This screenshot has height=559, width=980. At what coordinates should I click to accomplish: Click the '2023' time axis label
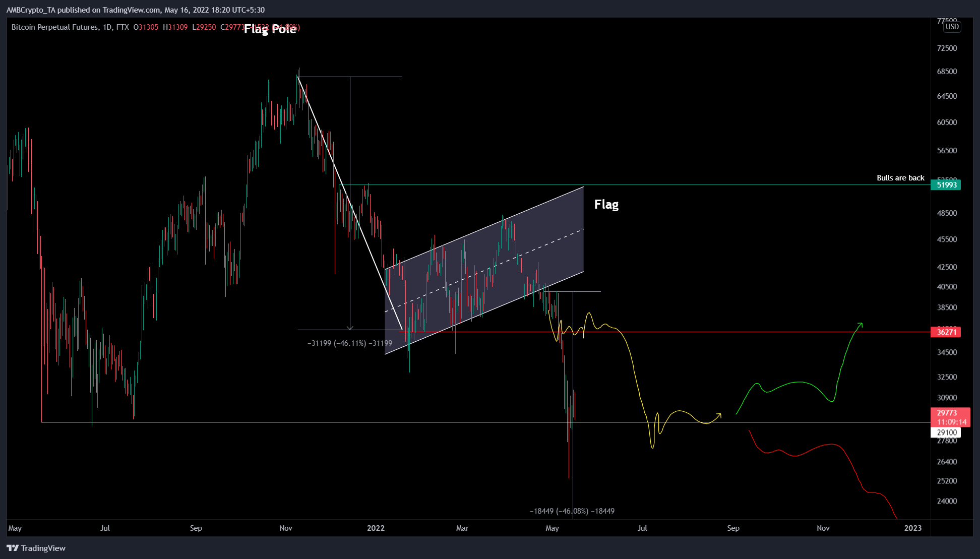[x=913, y=528]
